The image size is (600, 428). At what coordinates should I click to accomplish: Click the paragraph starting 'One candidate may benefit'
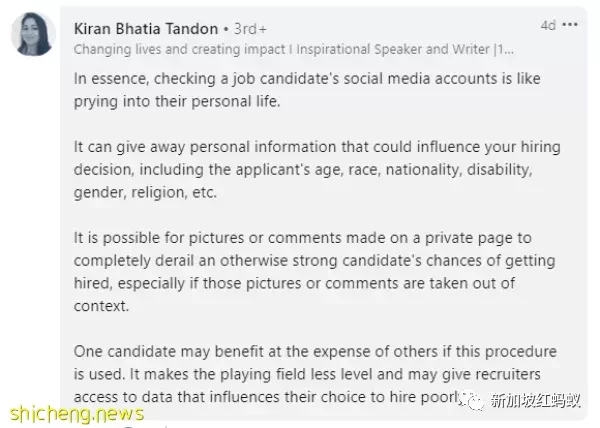(x=315, y=374)
